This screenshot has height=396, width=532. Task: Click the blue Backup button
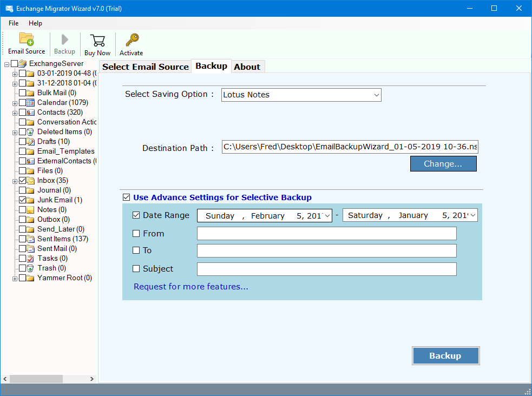(x=445, y=355)
